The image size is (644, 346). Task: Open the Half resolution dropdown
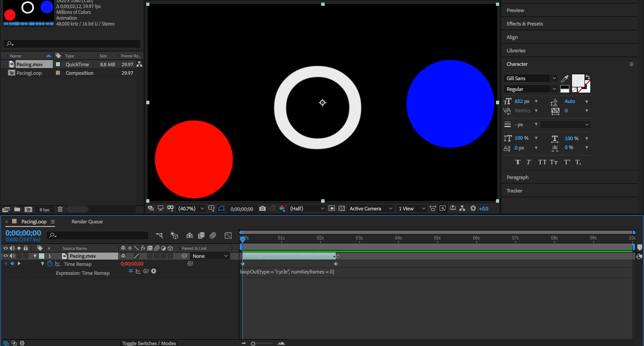coord(307,209)
